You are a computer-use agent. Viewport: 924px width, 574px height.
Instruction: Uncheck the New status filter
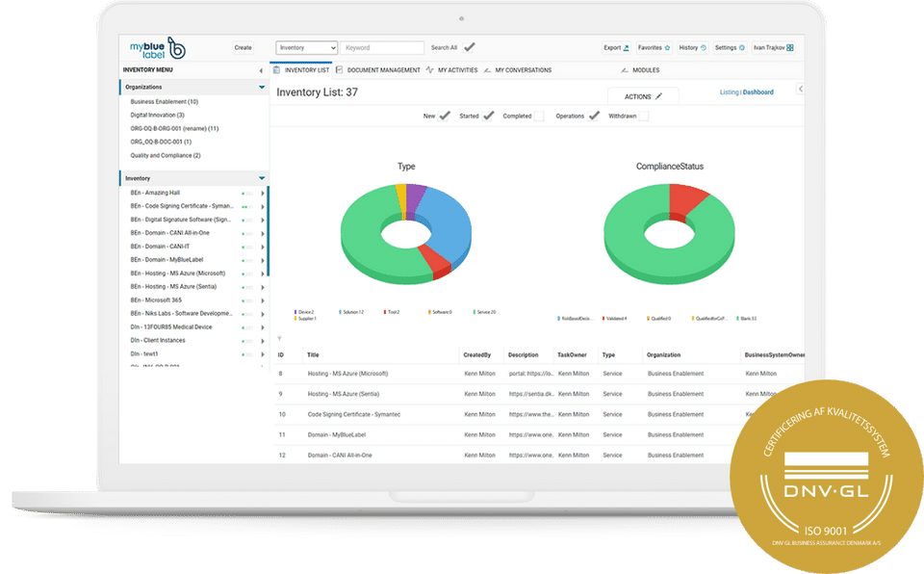(x=445, y=116)
